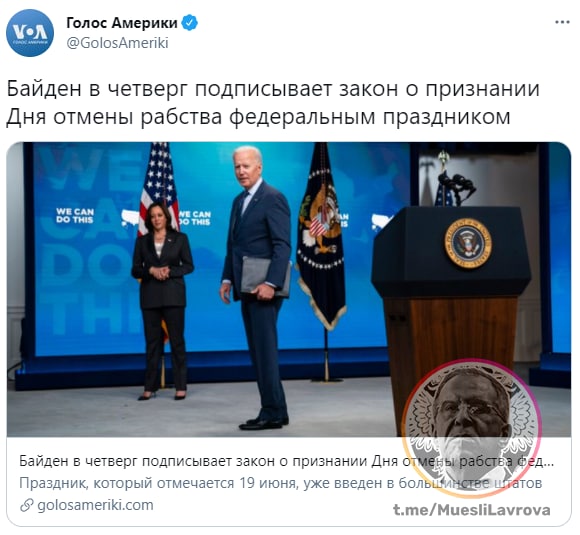
Task: Click the chain link icon beside golosameriki.com
Action: [x=27, y=505]
